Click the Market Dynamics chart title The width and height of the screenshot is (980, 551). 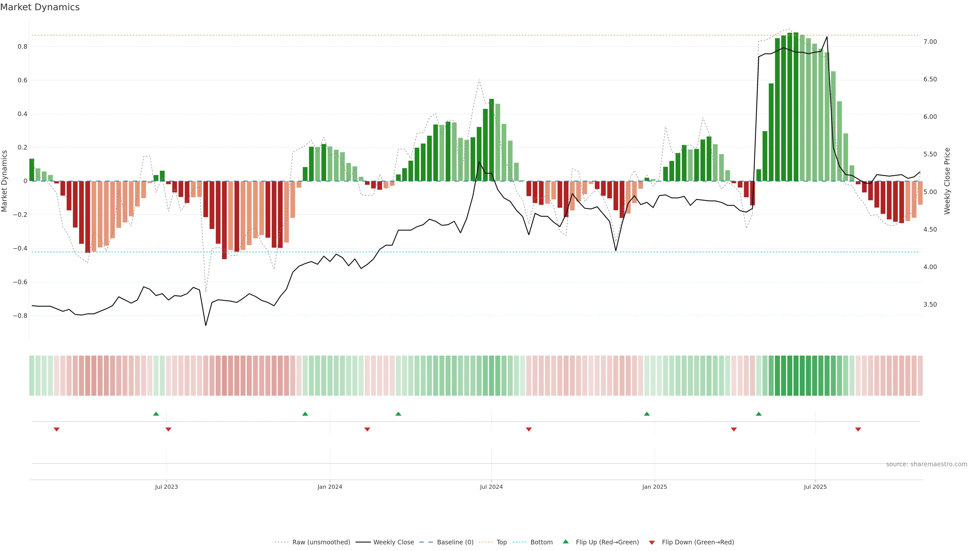click(x=40, y=7)
